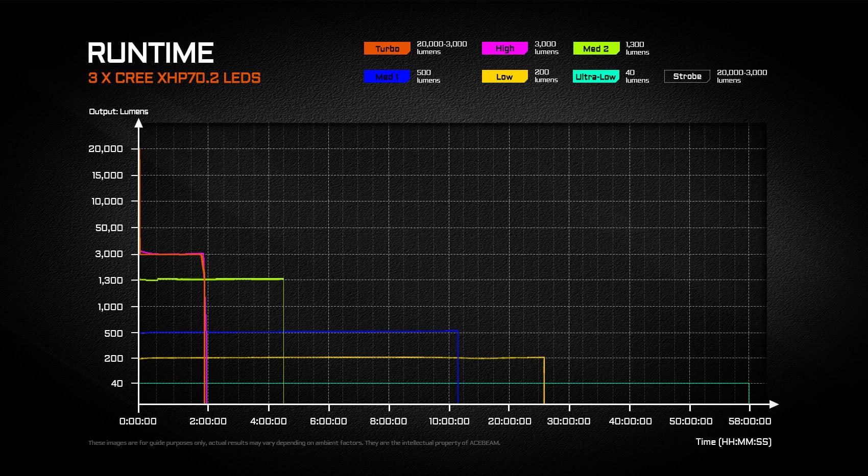This screenshot has height=476, width=868.
Task: Select the teal Ultra-Low legend swatch
Action: (x=595, y=77)
